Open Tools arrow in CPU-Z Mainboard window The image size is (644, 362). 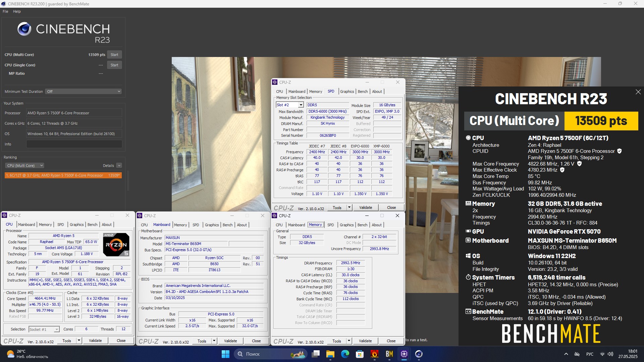point(214,341)
